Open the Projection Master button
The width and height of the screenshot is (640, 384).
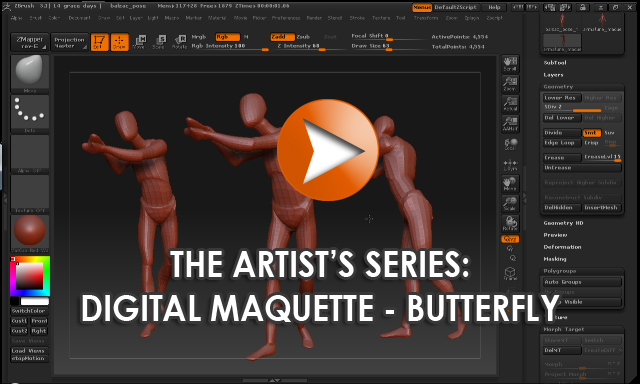[69, 42]
